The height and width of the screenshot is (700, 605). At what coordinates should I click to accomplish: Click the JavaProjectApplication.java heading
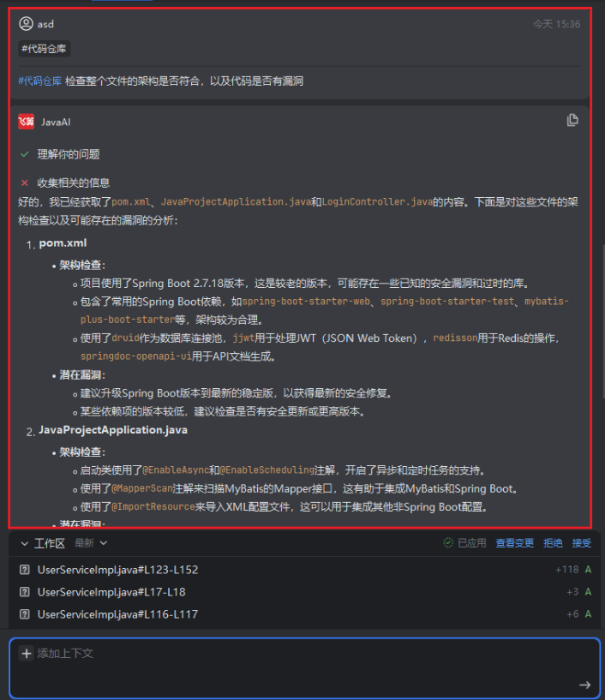point(113,430)
